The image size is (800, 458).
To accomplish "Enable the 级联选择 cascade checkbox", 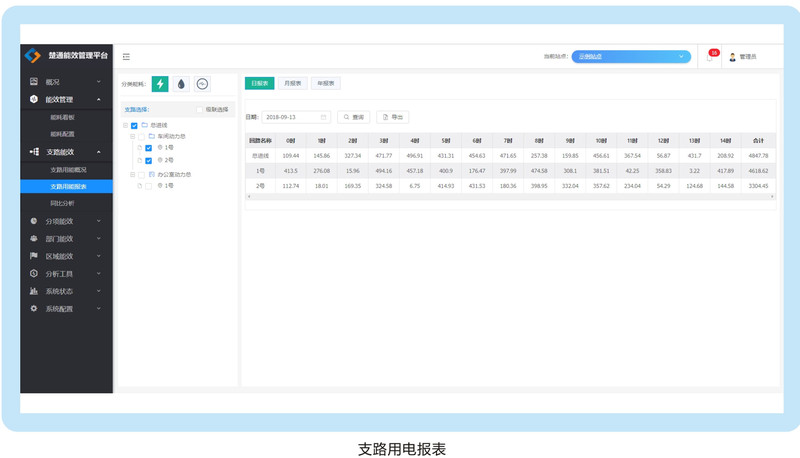I will 199,110.
